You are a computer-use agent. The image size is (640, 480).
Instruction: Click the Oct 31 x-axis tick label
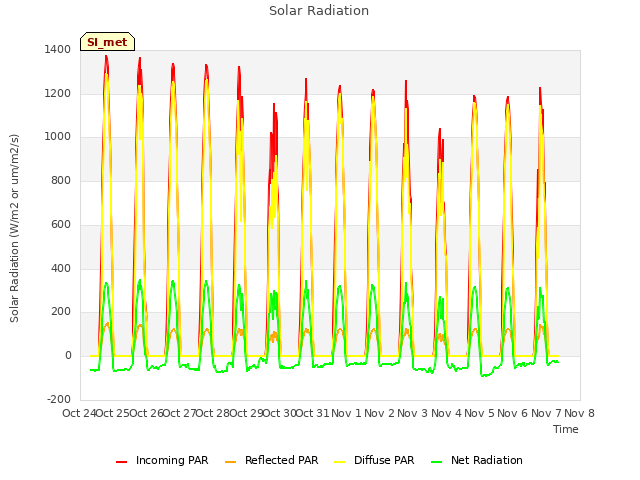(312, 413)
